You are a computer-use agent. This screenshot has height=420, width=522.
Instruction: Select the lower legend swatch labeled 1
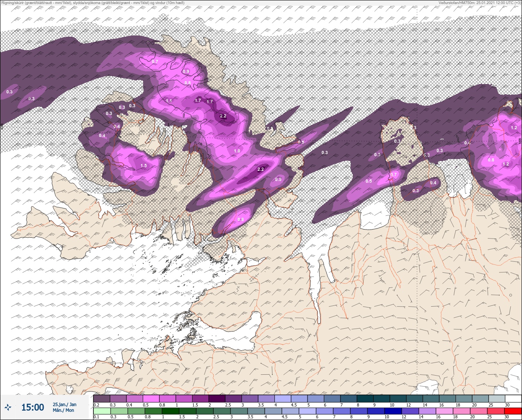pos(170,411)
